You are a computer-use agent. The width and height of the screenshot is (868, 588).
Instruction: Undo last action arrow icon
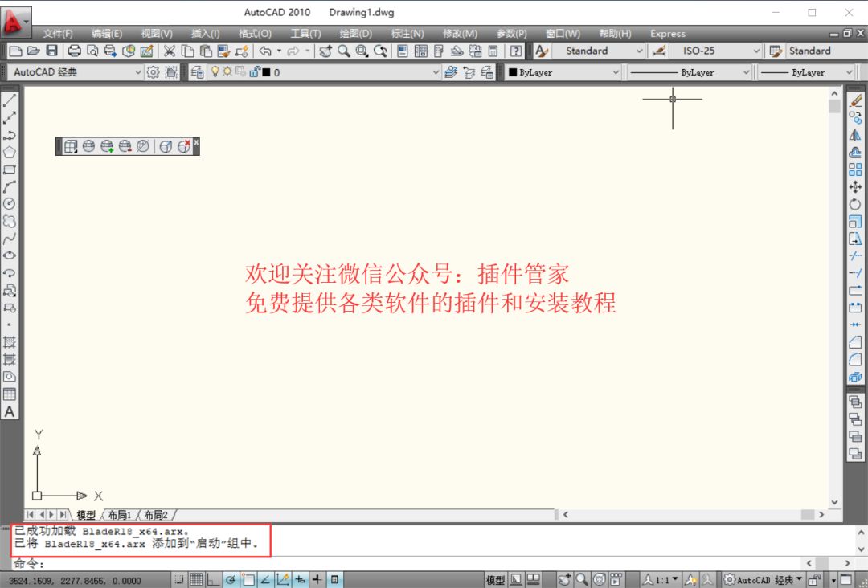[x=265, y=51]
